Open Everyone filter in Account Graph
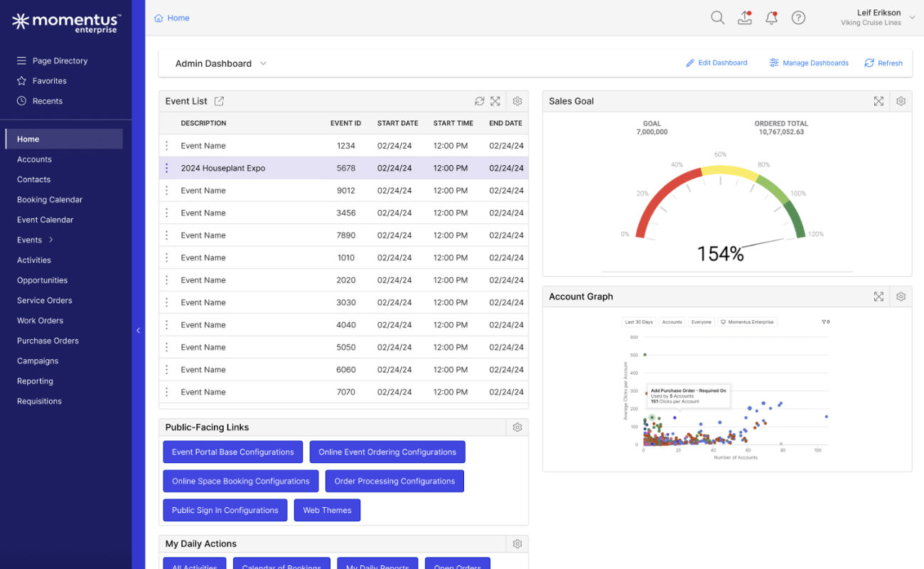924x569 pixels. [702, 322]
